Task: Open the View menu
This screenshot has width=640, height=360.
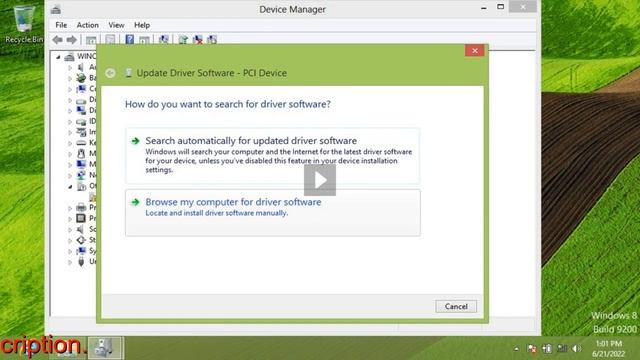Action: click(x=116, y=25)
